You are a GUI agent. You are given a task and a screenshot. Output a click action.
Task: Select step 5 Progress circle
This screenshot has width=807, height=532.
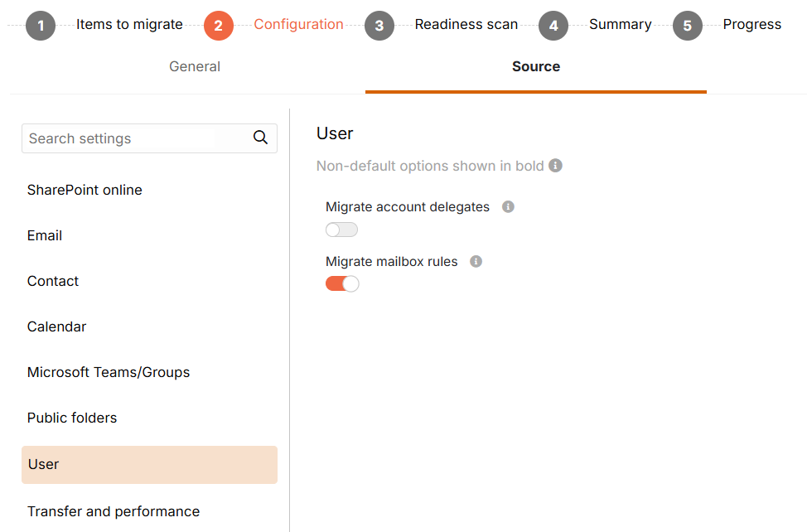[688, 25]
